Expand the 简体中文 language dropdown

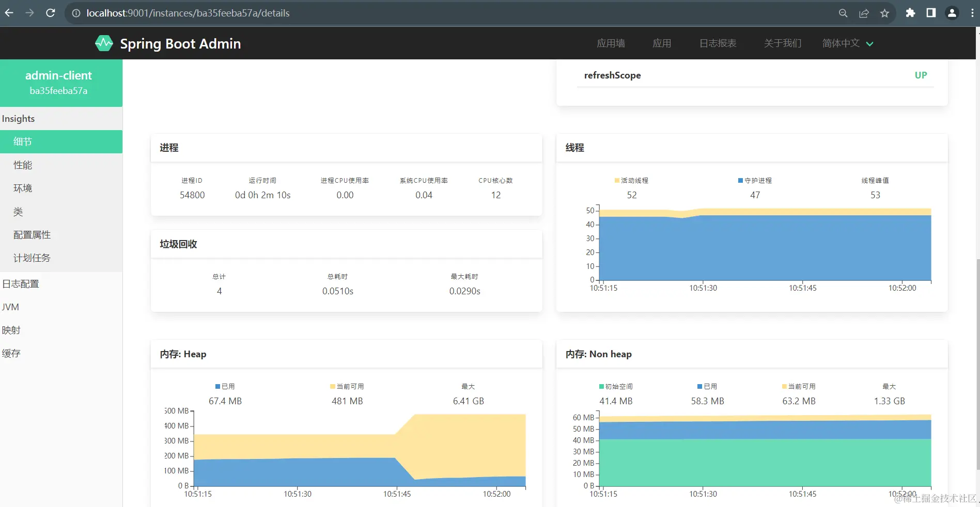[x=848, y=43]
